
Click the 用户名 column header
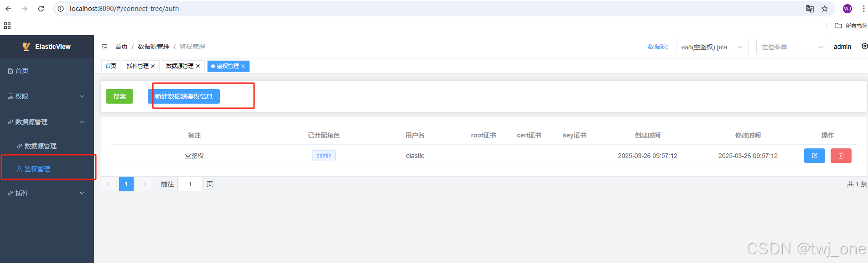pyautogui.click(x=415, y=135)
